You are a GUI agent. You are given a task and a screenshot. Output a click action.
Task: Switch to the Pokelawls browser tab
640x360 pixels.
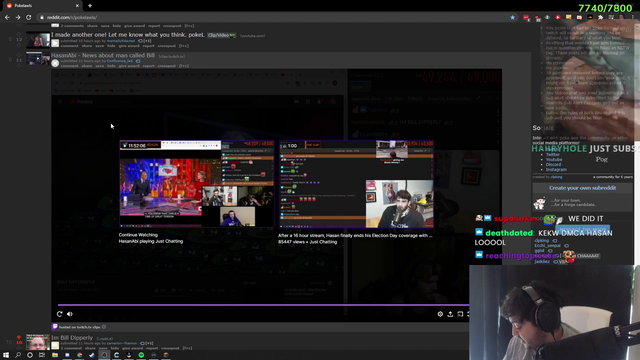pyautogui.click(x=42, y=6)
